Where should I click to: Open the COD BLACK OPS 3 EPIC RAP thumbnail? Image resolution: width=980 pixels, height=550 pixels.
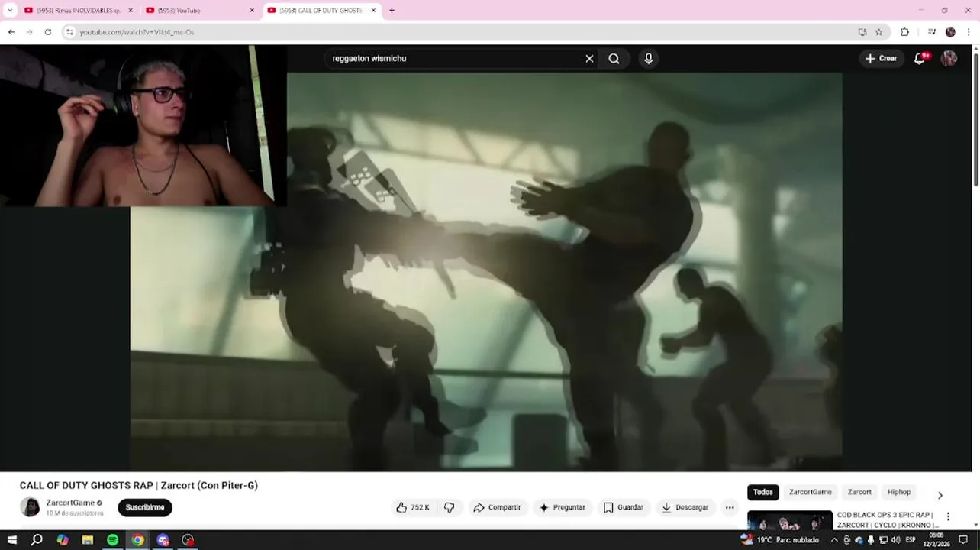click(x=790, y=520)
